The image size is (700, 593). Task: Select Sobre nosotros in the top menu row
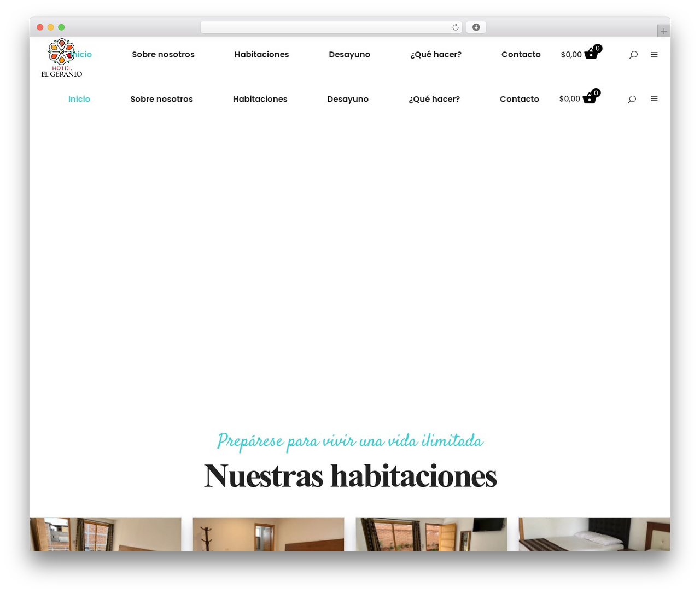click(163, 55)
